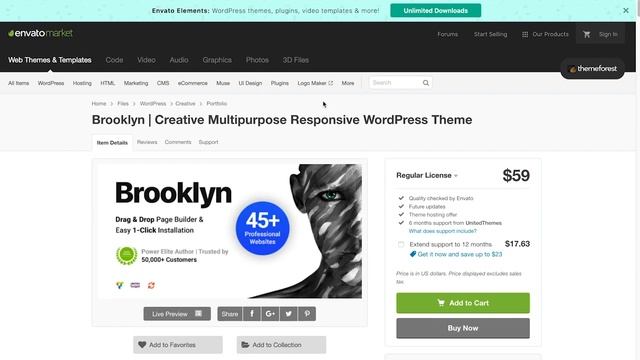
Task: Switch to Item Details tab
Action: click(112, 143)
